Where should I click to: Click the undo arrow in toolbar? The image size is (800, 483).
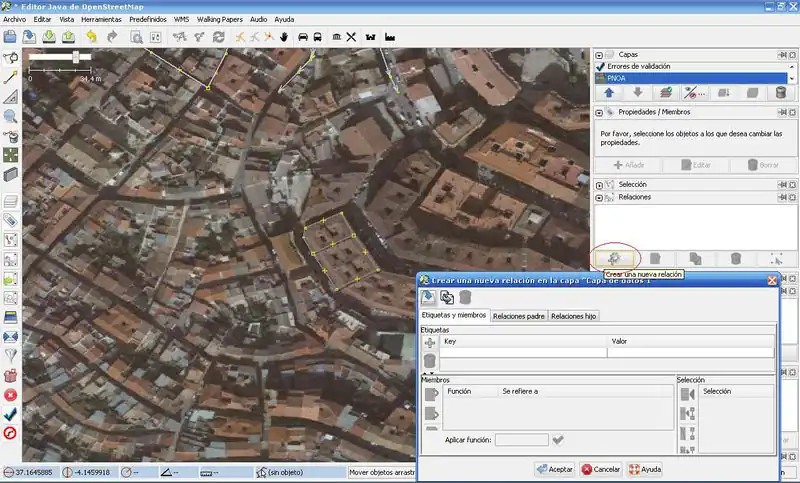click(x=91, y=37)
